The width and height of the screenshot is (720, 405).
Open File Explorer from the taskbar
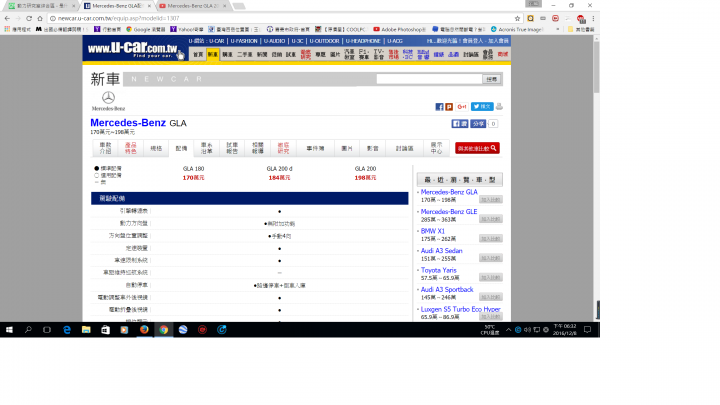[x=86, y=330]
